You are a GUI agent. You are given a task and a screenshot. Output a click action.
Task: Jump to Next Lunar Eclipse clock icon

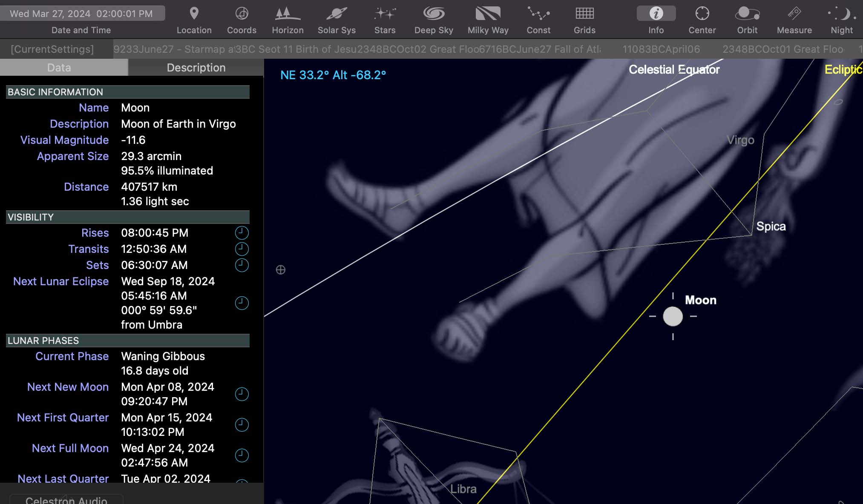pos(242,303)
